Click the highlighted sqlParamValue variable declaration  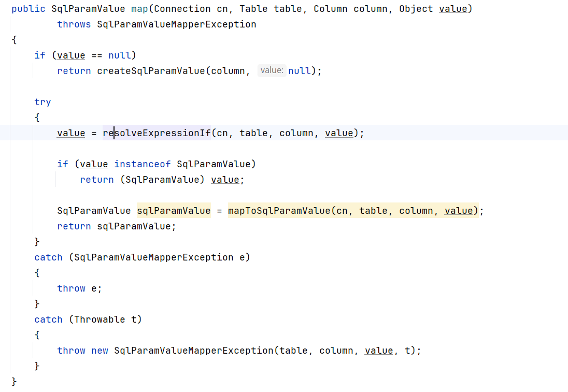(x=174, y=211)
